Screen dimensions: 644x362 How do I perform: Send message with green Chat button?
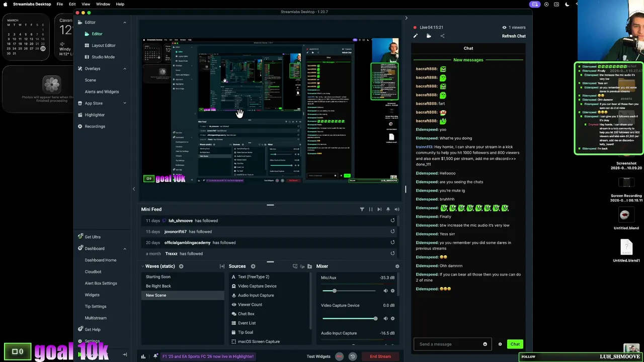pos(515,344)
